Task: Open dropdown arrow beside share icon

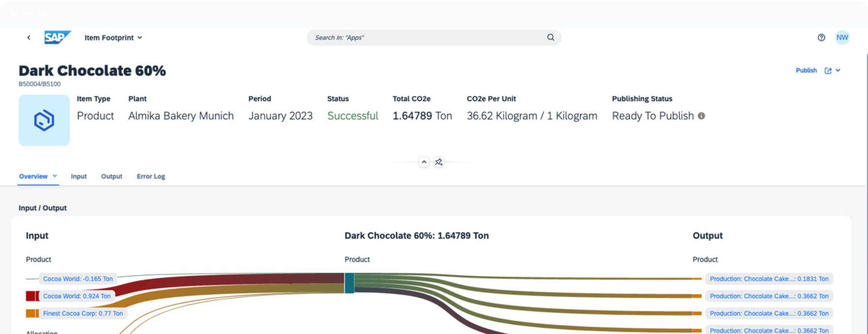Action: (x=838, y=71)
